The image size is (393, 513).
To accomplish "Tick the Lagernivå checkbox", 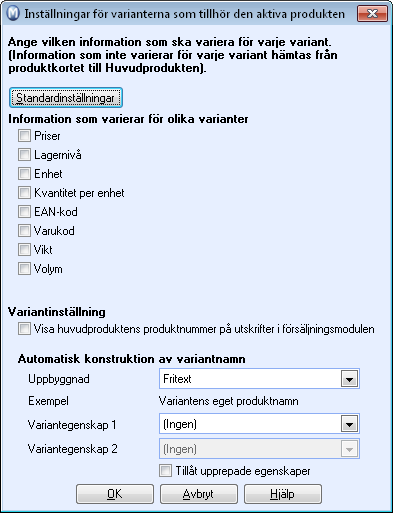I will point(24,155).
